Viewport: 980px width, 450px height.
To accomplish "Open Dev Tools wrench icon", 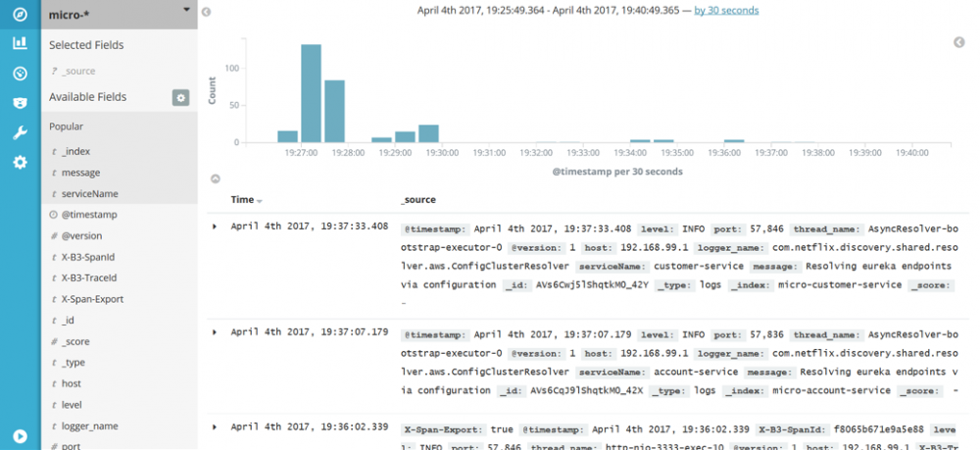I will (20, 132).
